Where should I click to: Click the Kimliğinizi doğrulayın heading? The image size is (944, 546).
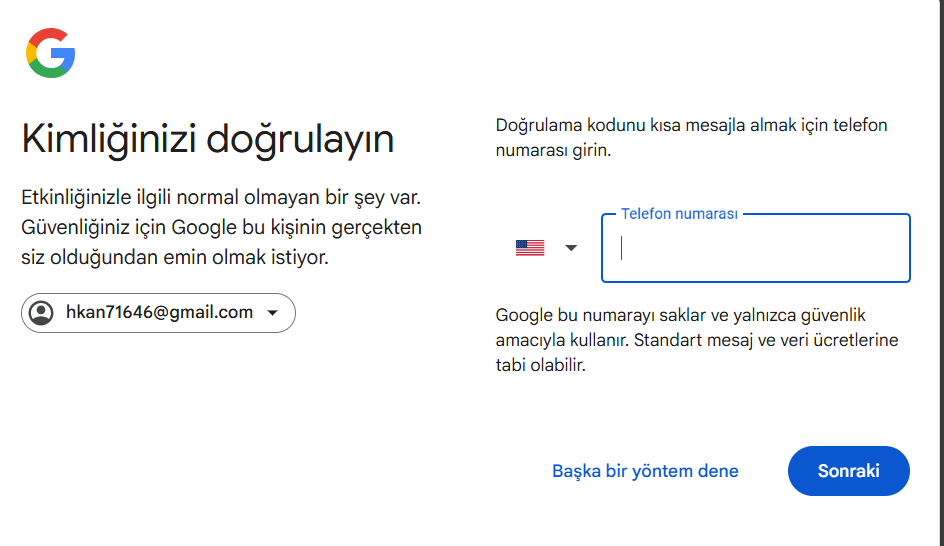208,140
